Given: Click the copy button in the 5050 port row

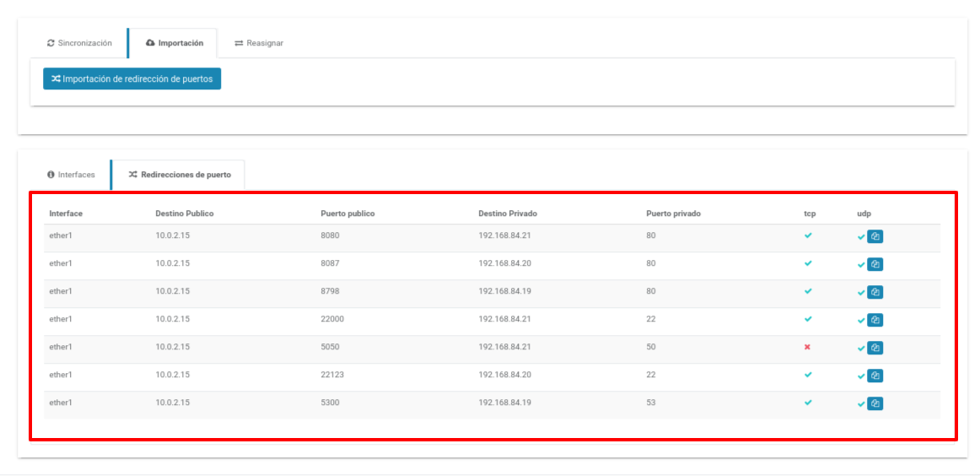Looking at the screenshot, I should [x=875, y=348].
